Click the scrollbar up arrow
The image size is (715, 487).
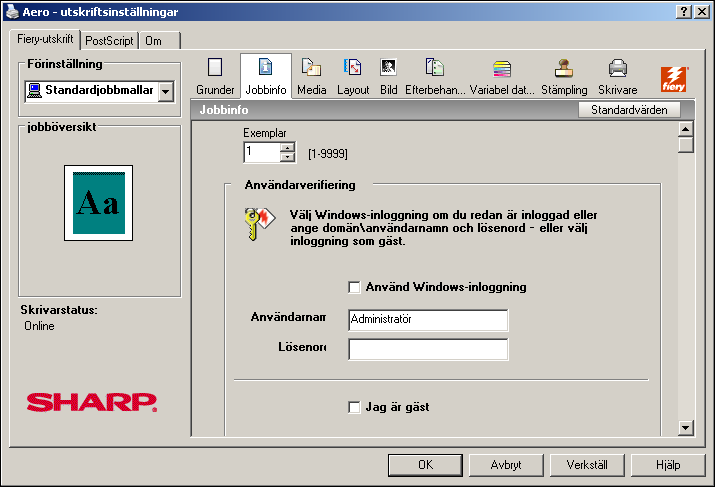coord(685,130)
